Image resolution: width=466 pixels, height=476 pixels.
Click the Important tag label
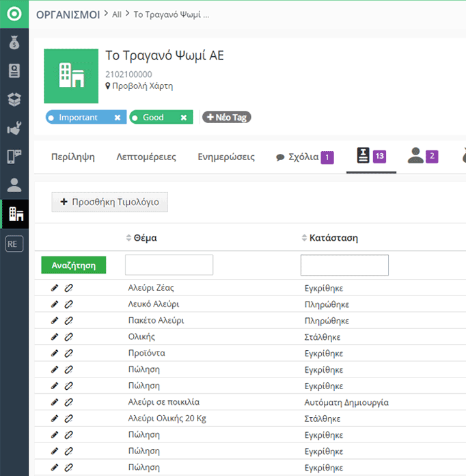click(78, 117)
